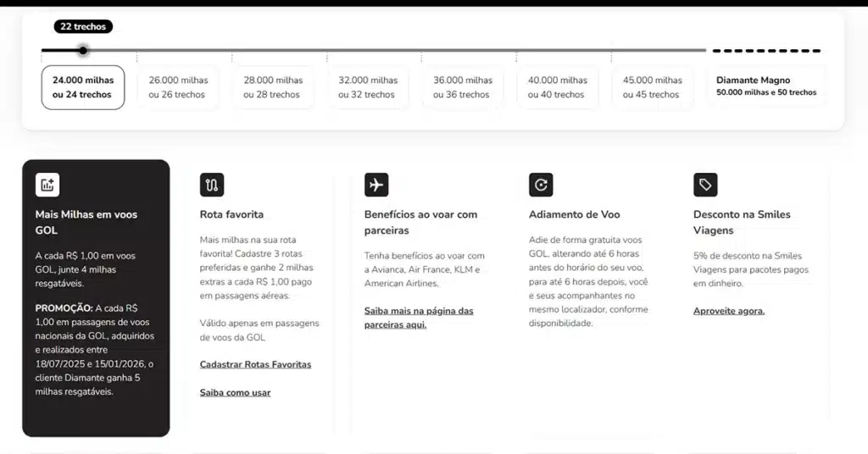868x454 pixels.
Task: Select the 36.000 milhas ou 36 trechos tier
Action: (x=463, y=87)
